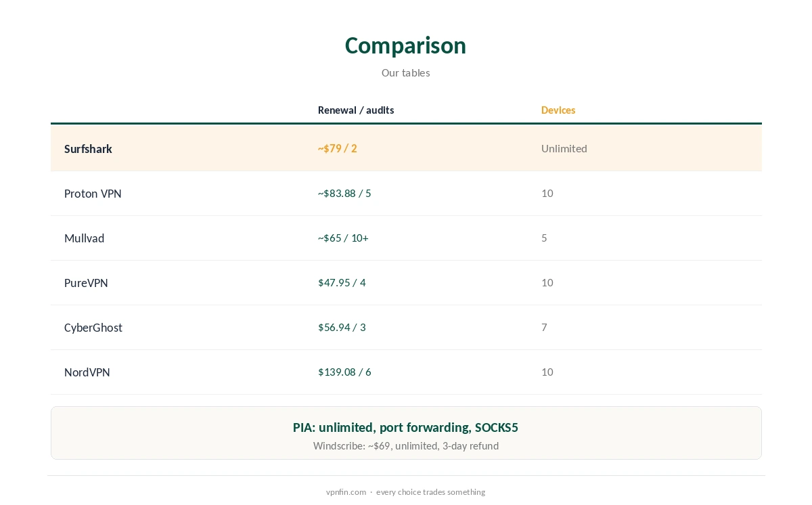Image resolution: width=812 pixels, height=505 pixels.
Task: Click the '~$65 / 10+' cell
Action: (343, 238)
